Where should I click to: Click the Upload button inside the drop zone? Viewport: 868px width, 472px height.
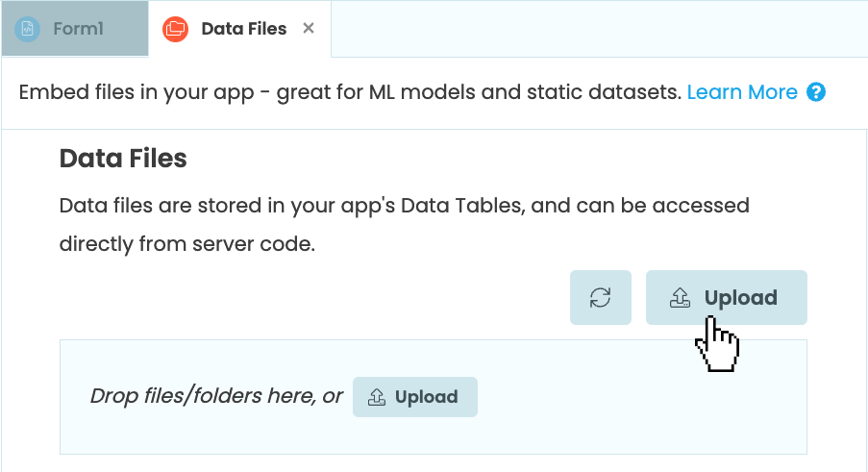coord(414,397)
